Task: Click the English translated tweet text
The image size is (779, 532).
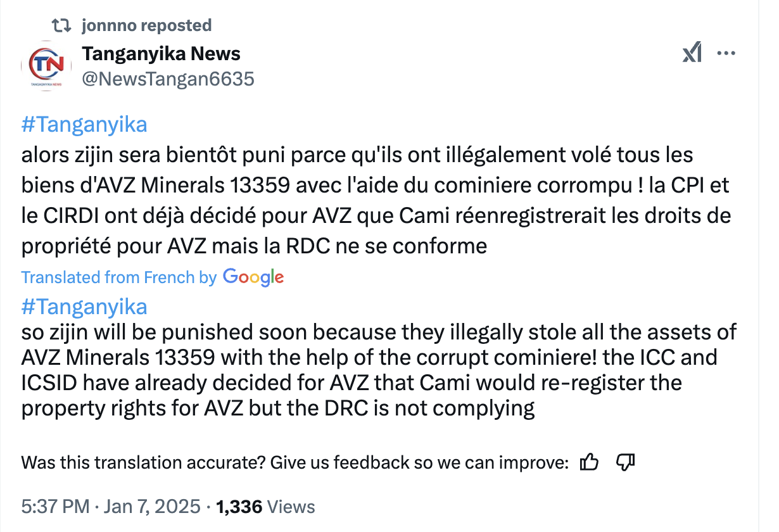Action: click(x=379, y=370)
